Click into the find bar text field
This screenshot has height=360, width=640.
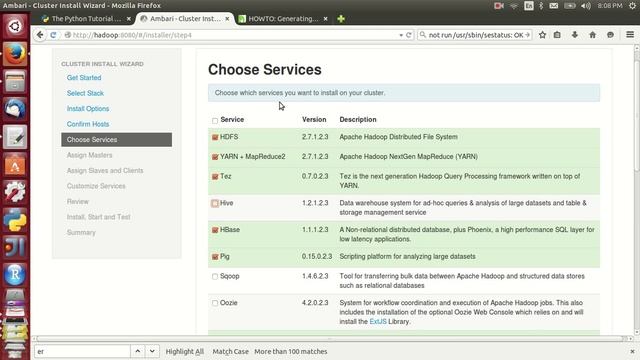point(82,351)
